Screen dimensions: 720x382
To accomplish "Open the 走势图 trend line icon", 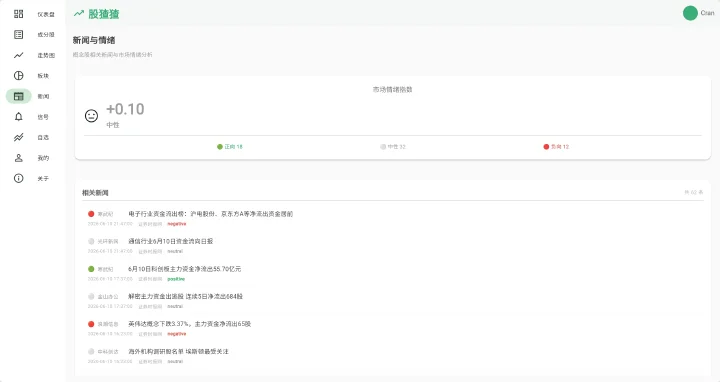I will pos(18,55).
